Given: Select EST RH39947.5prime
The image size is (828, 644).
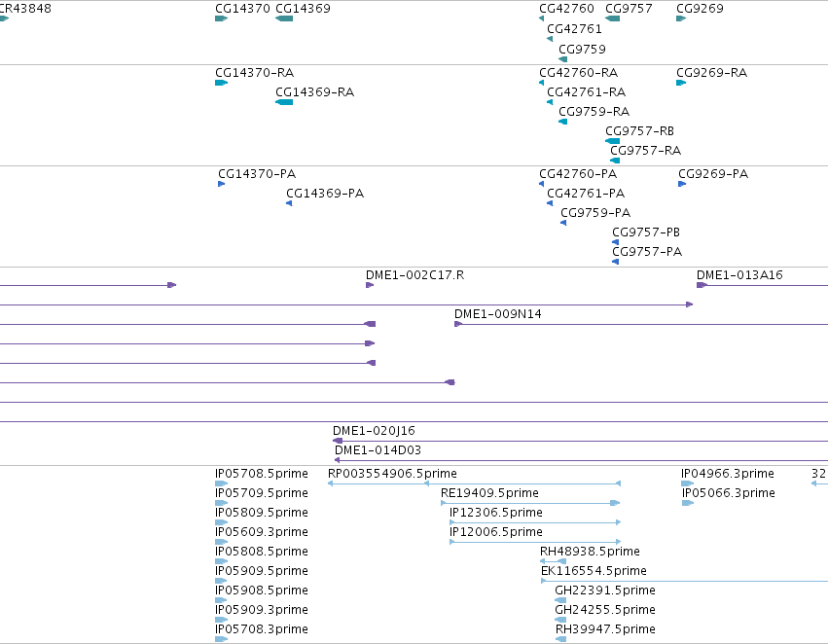Looking at the screenshot, I should click(x=560, y=639).
